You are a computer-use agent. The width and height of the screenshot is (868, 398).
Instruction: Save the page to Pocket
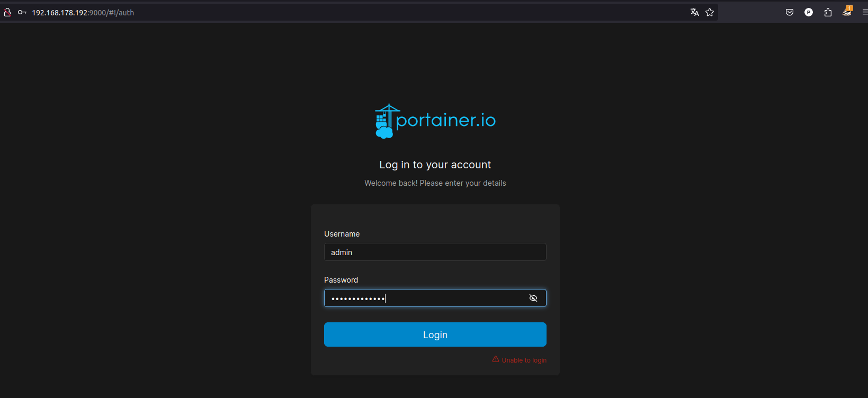coord(790,12)
